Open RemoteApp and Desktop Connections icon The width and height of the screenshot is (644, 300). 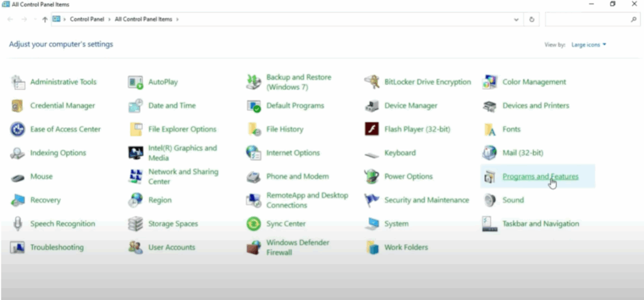click(253, 200)
